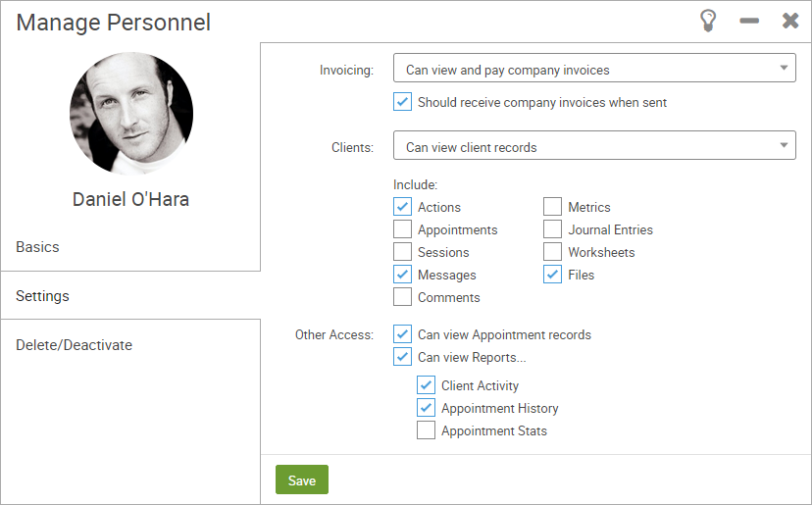The height and width of the screenshot is (505, 812).
Task: Uncheck Should receive company invoices when sent
Action: pos(402,102)
